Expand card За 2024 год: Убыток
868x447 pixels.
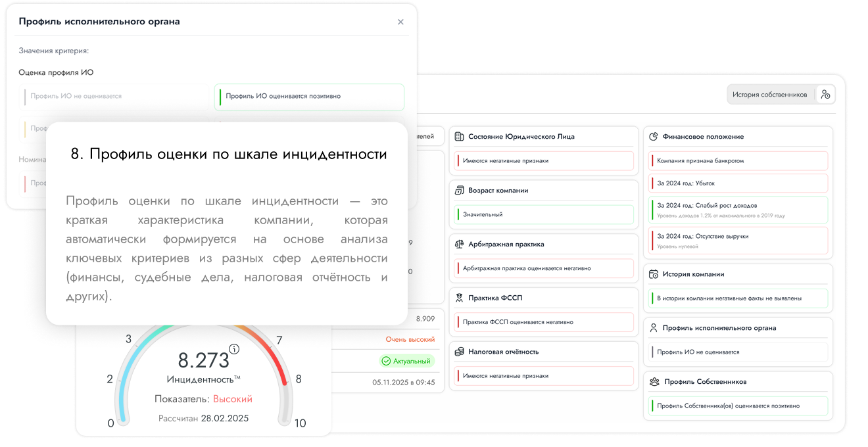point(738,183)
